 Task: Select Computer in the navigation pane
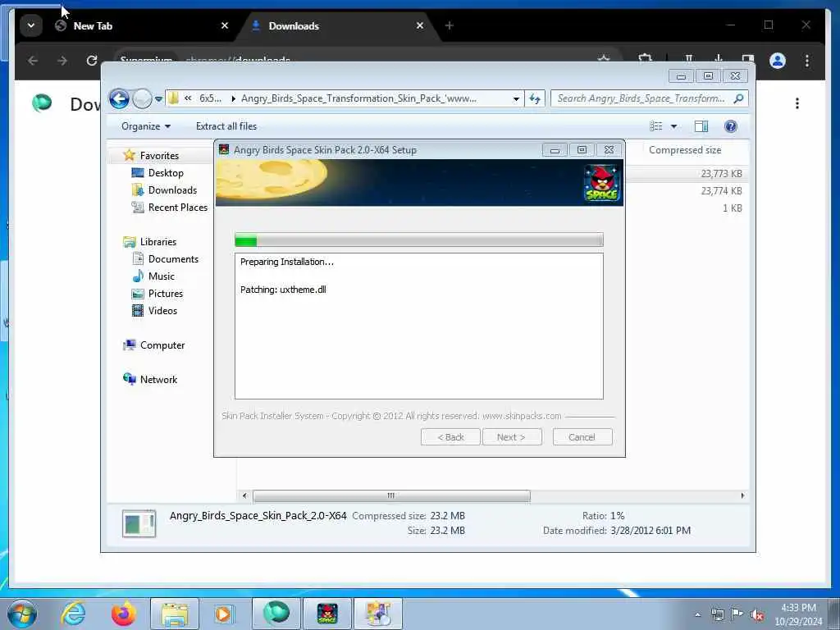[162, 345]
